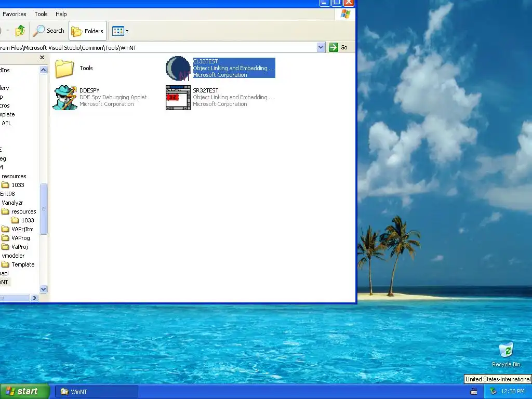Select the Template folder at tree bottom
The height and width of the screenshot is (399, 532).
18,264
